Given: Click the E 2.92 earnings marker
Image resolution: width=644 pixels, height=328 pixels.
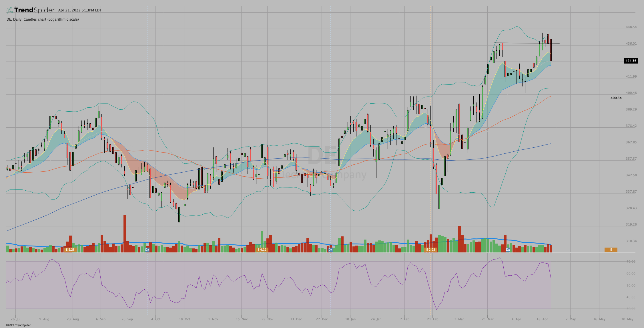Looking at the screenshot, I should (430, 250).
